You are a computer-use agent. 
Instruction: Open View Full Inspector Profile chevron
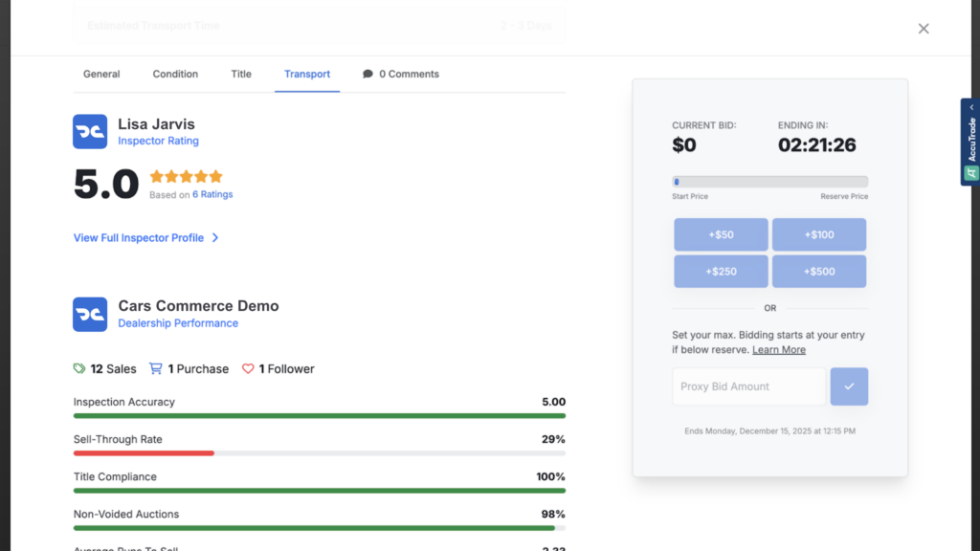click(x=215, y=238)
